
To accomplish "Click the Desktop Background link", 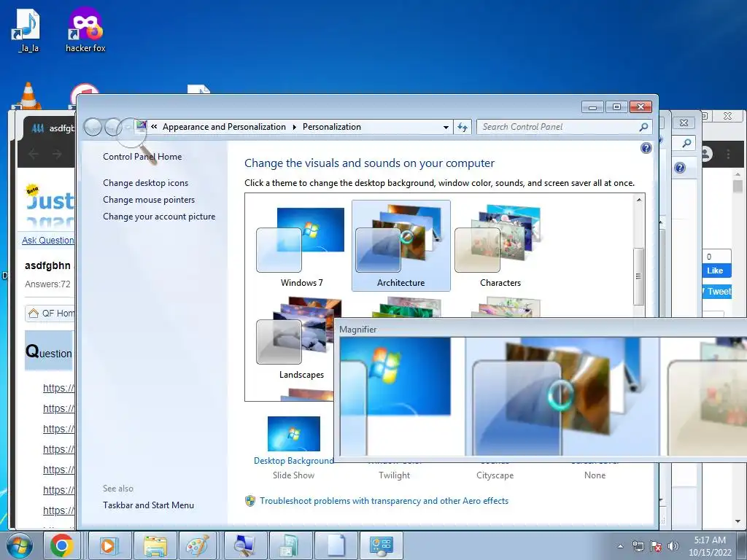I will 293,461.
